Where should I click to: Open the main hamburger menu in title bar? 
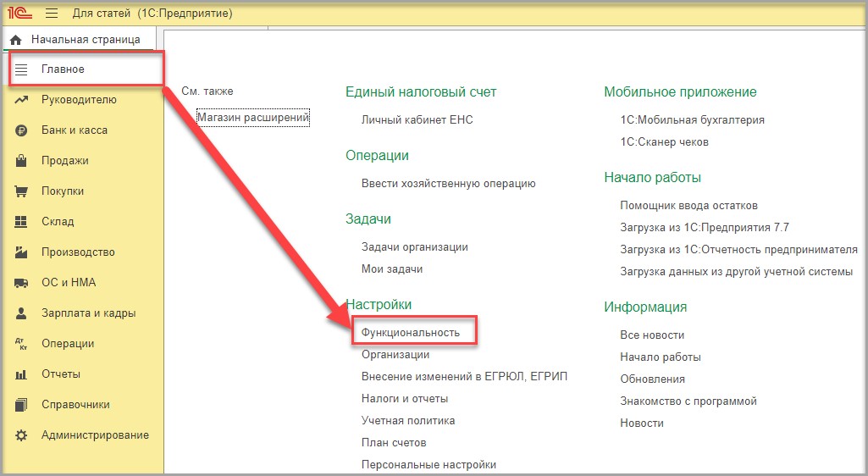52,13
